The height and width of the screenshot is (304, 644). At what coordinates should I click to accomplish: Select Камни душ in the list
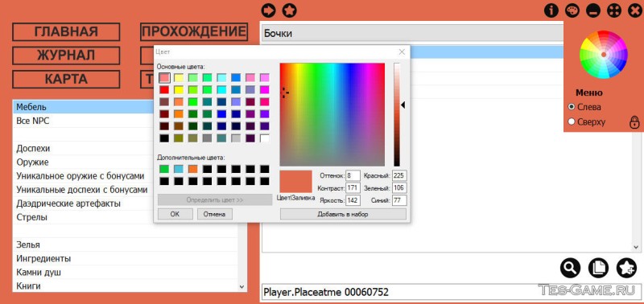(126, 272)
